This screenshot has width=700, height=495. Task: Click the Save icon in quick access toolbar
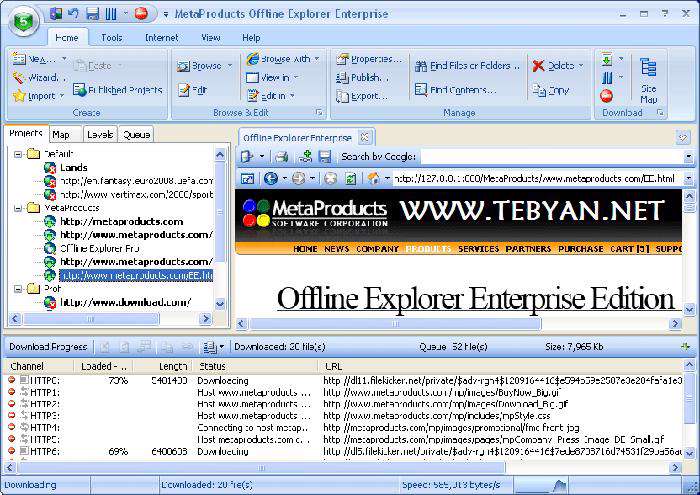[93, 14]
